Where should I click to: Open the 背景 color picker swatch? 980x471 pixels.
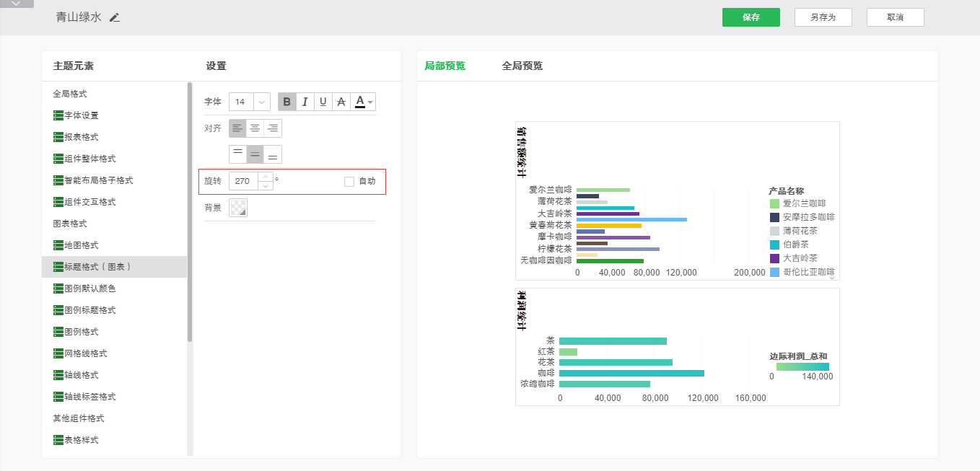(x=238, y=208)
